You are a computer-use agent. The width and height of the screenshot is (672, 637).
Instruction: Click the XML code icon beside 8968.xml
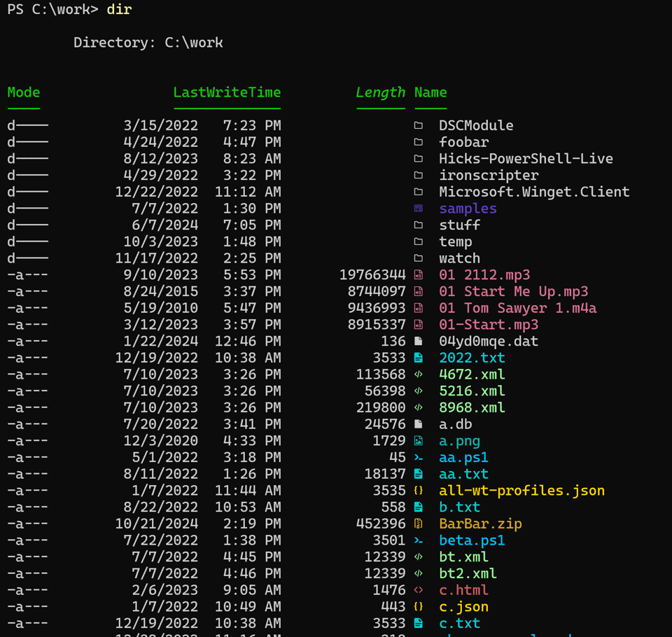pos(419,407)
